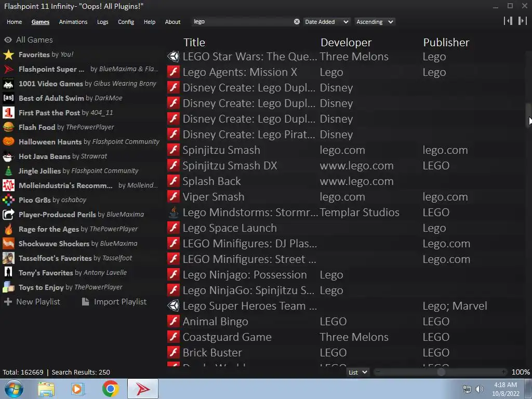This screenshot has height=399, width=532.
Task: Collapse the left sidebar toggle button
Action: point(508,21)
